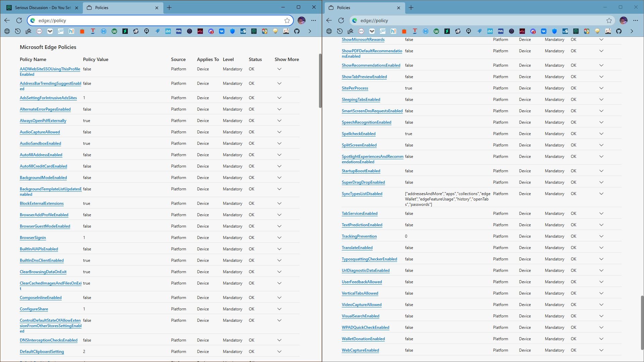This screenshot has height=362, width=644.
Task: Expand Show More for ConfigureShare row
Action: click(279, 309)
